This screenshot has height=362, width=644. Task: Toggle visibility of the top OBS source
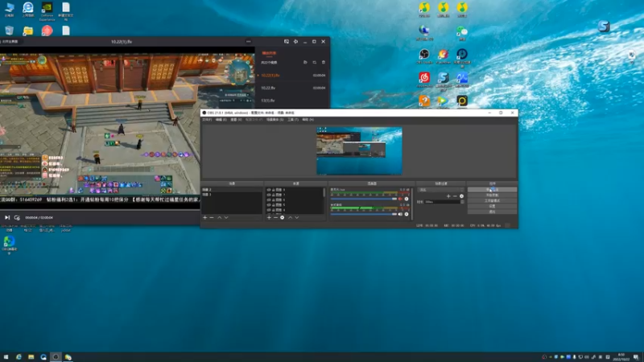pos(269,190)
